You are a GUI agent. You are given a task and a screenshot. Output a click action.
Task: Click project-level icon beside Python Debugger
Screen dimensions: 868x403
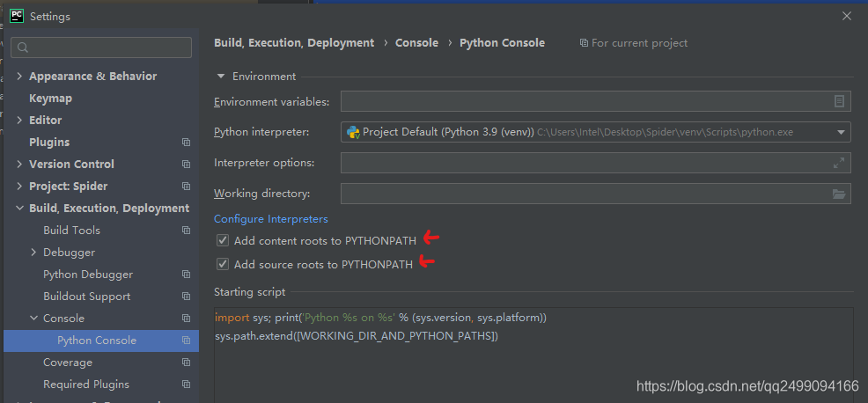(x=186, y=274)
